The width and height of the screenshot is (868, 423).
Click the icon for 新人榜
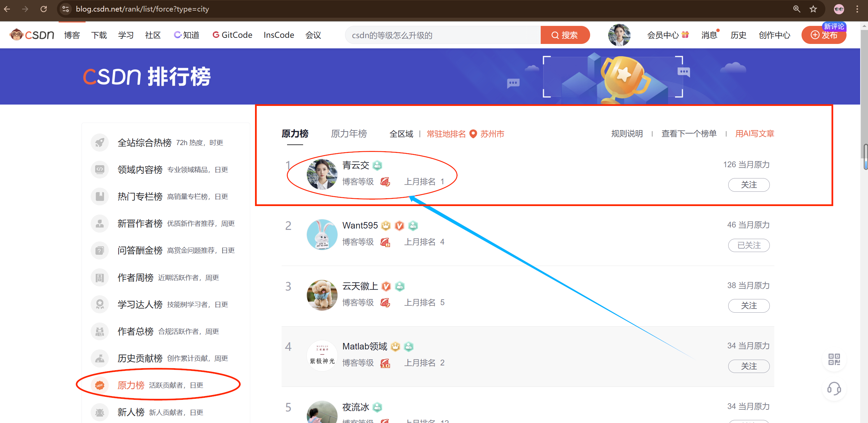tap(100, 412)
